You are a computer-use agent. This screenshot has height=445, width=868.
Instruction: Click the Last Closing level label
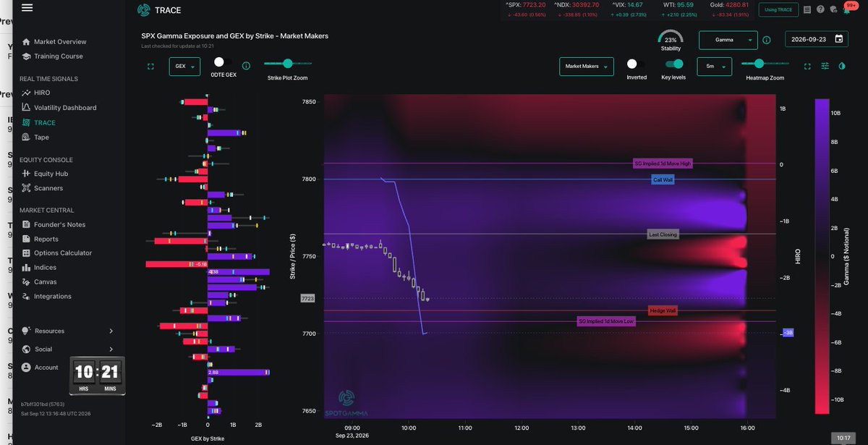[x=663, y=234]
